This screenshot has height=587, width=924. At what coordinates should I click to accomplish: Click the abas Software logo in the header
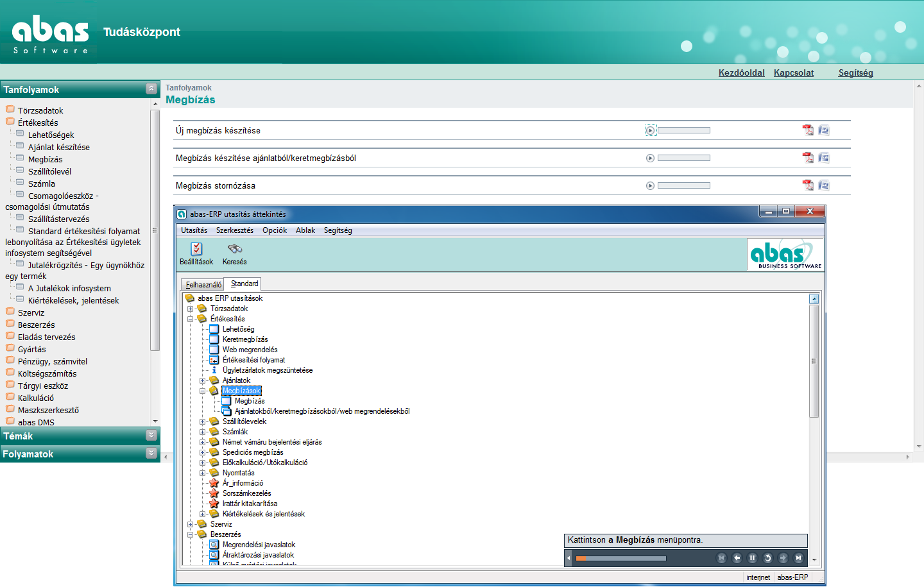tap(50, 34)
